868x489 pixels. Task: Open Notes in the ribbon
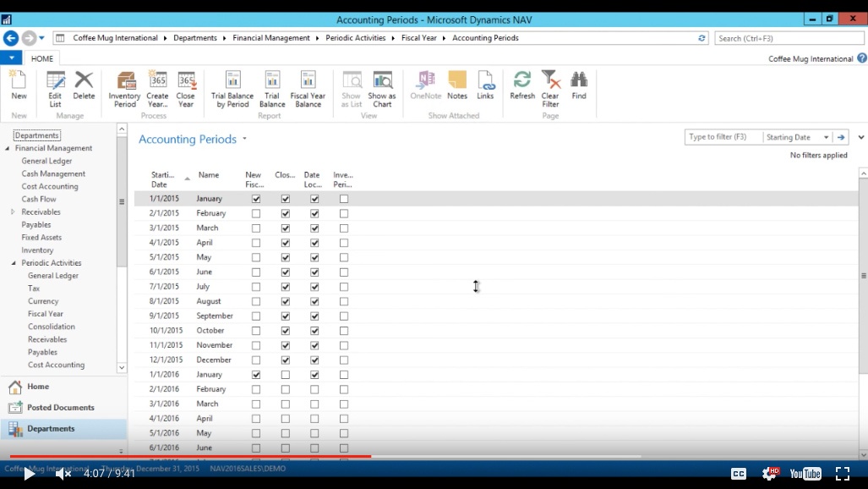[x=457, y=85]
